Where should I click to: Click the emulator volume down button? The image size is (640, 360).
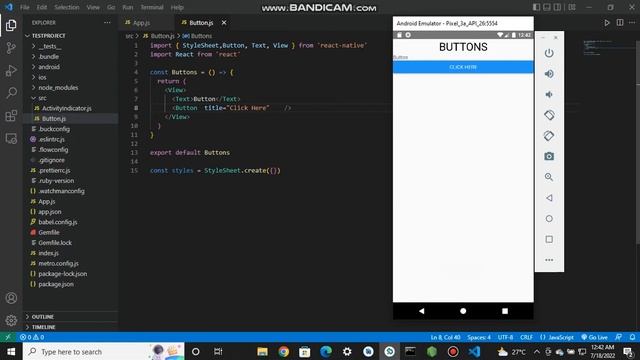click(x=549, y=95)
